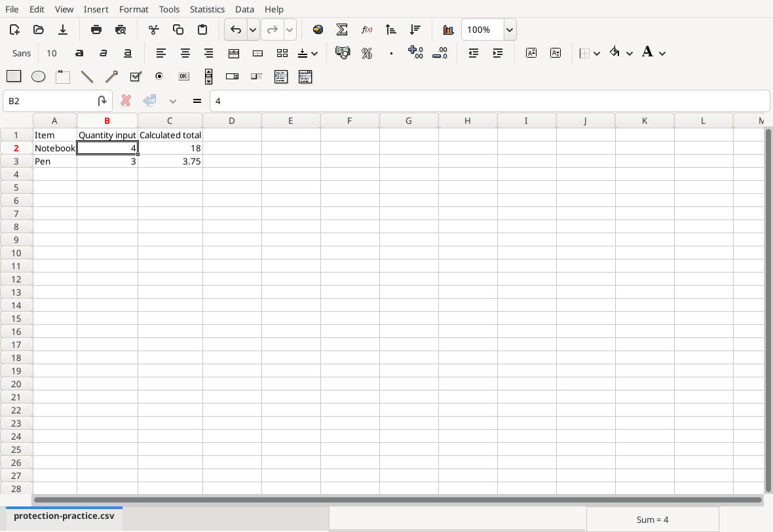
Task: Set the fill background color
Action: [x=614, y=52]
